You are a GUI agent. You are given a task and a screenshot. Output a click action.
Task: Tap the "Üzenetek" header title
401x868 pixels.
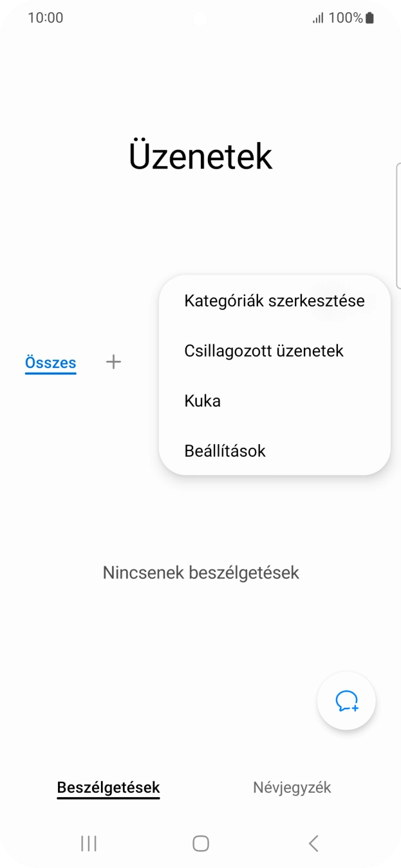click(200, 154)
